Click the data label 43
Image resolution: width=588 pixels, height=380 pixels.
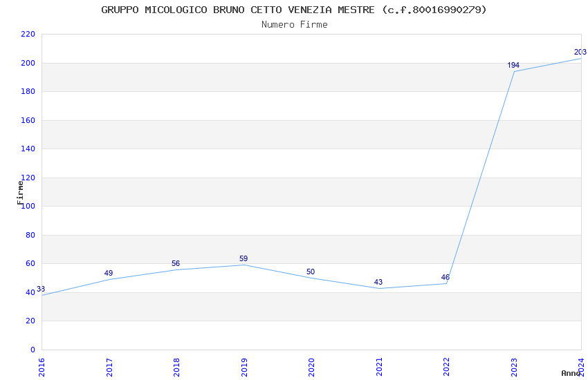tap(378, 283)
